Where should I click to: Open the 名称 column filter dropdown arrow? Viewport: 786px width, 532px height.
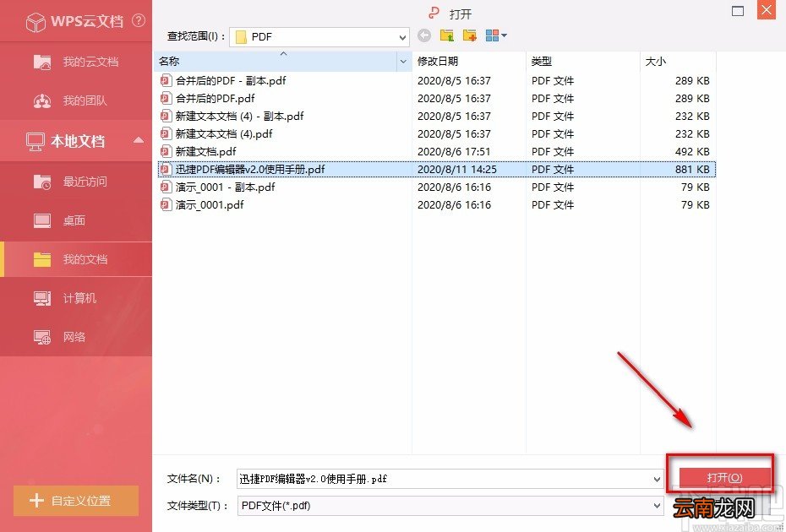coord(403,61)
